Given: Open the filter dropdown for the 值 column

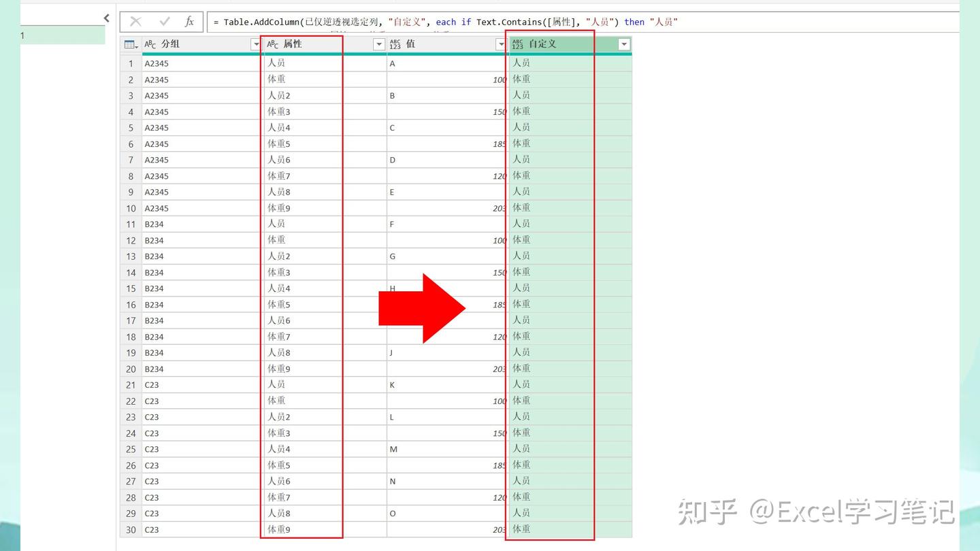Looking at the screenshot, I should pyautogui.click(x=501, y=44).
